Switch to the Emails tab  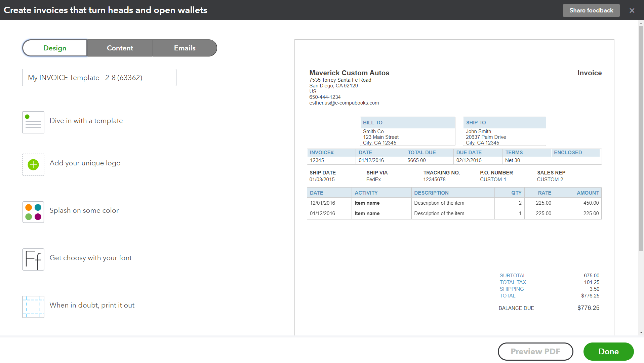click(185, 48)
